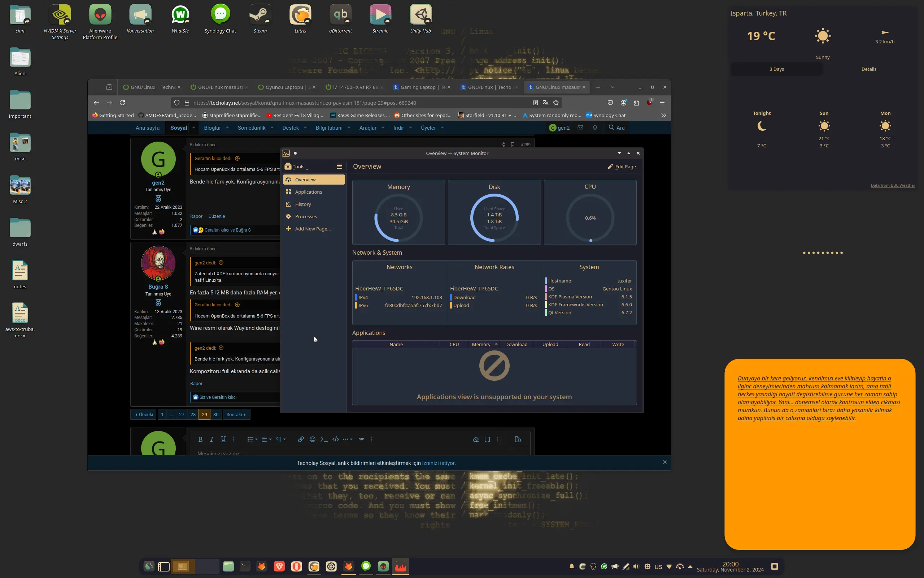Insert inline code with terminal icon
The image size is (924, 578).
(x=324, y=439)
